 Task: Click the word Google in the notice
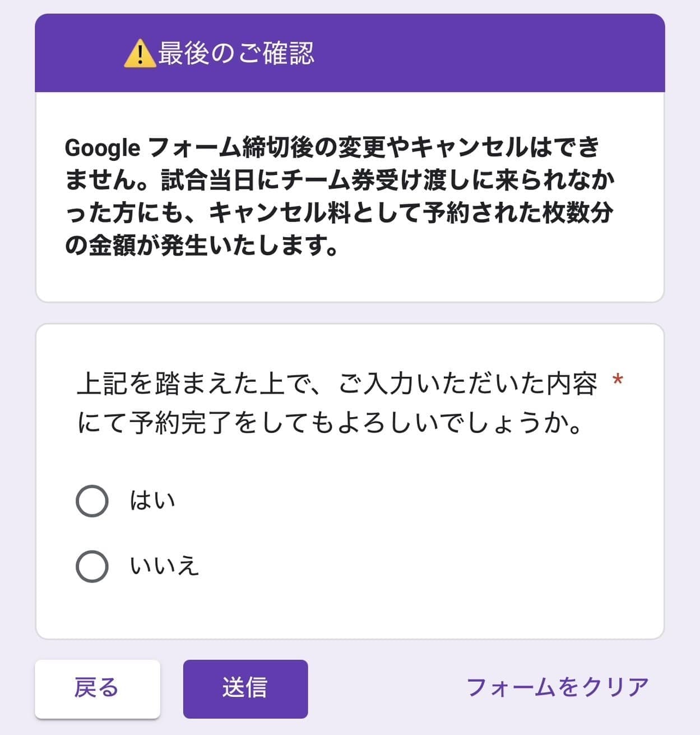[x=103, y=148]
